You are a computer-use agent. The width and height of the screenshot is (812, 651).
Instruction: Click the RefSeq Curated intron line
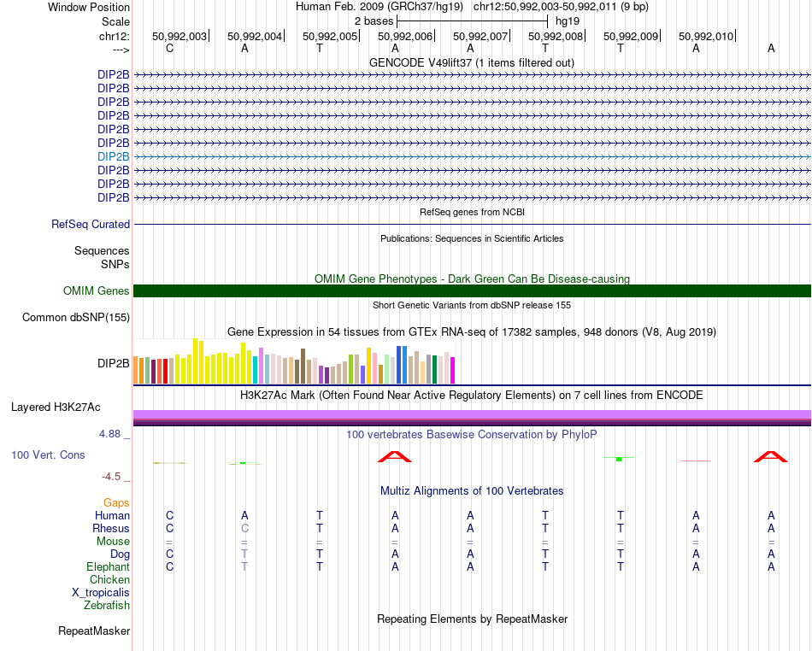pyautogui.click(x=472, y=224)
